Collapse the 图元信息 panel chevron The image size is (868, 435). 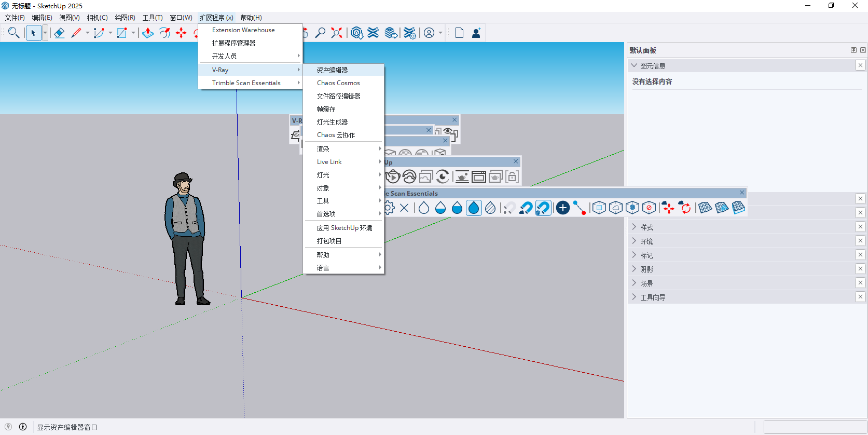(634, 65)
